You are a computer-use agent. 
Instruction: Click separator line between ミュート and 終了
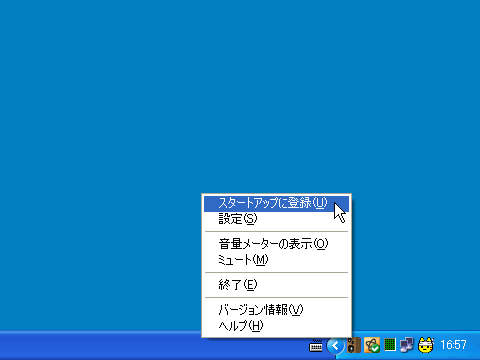pyautogui.click(x=276, y=272)
